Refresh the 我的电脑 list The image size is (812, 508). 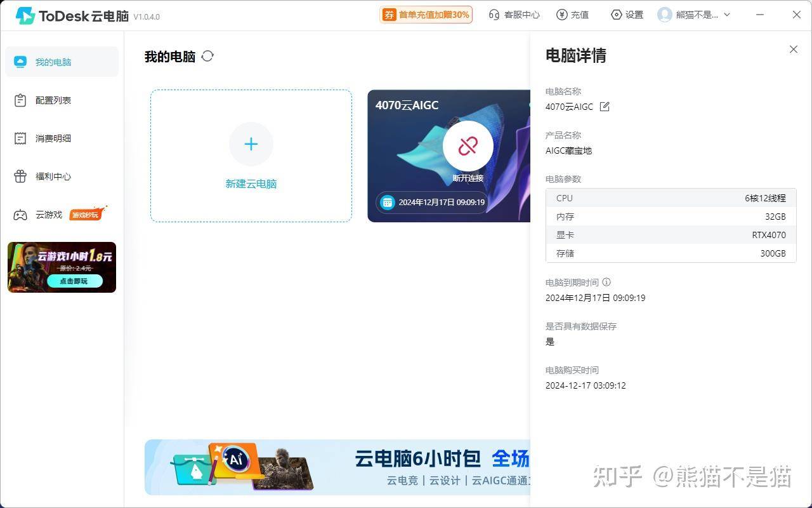click(x=207, y=56)
